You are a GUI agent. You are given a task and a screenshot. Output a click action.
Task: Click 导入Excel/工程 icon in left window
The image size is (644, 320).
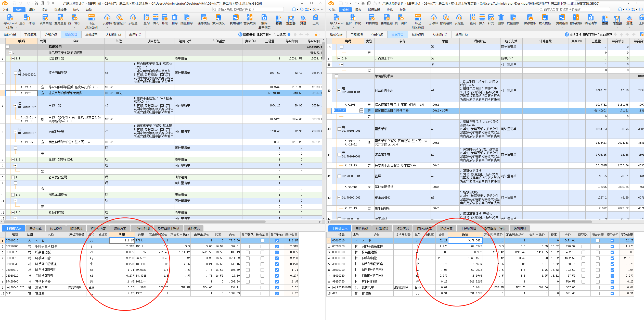(x=10, y=18)
